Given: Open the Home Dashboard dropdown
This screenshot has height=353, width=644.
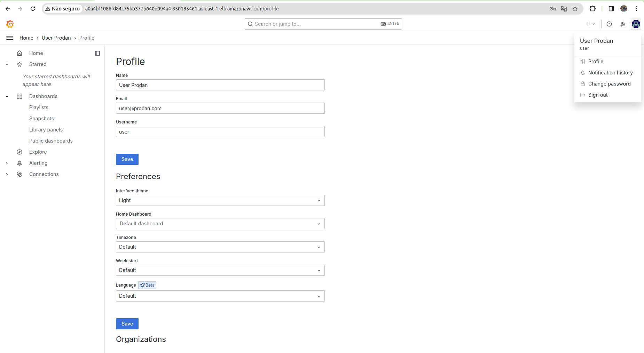Looking at the screenshot, I should click(x=220, y=224).
